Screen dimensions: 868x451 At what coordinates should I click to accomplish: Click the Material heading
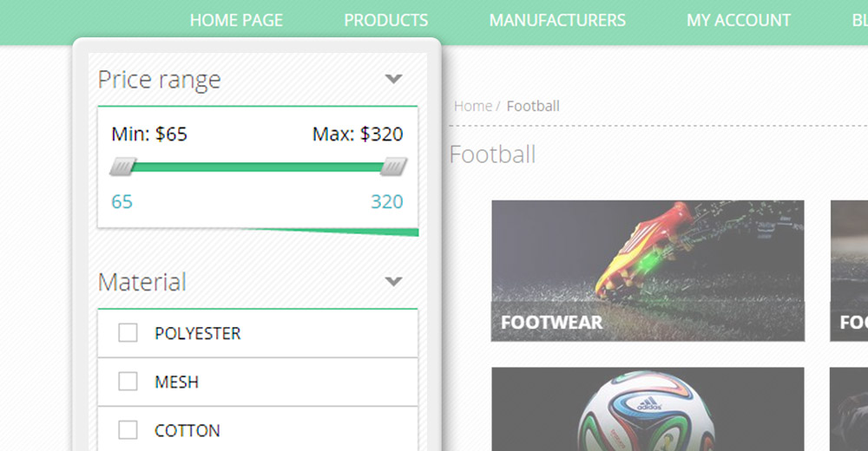(x=141, y=283)
